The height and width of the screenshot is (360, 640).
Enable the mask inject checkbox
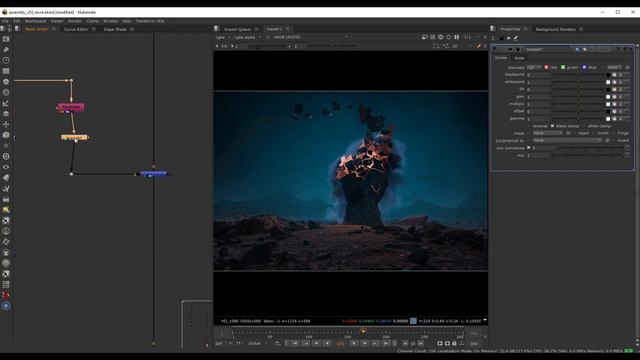[575, 133]
